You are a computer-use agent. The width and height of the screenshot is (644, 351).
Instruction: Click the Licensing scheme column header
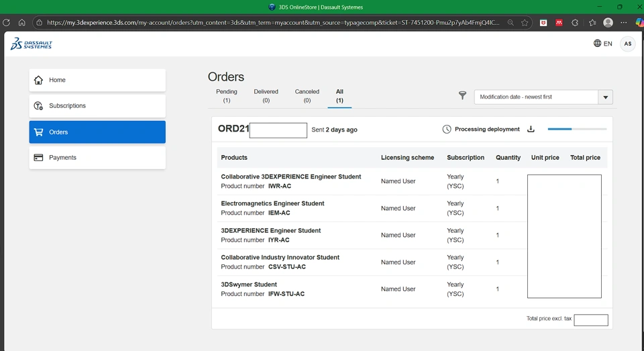tap(407, 158)
